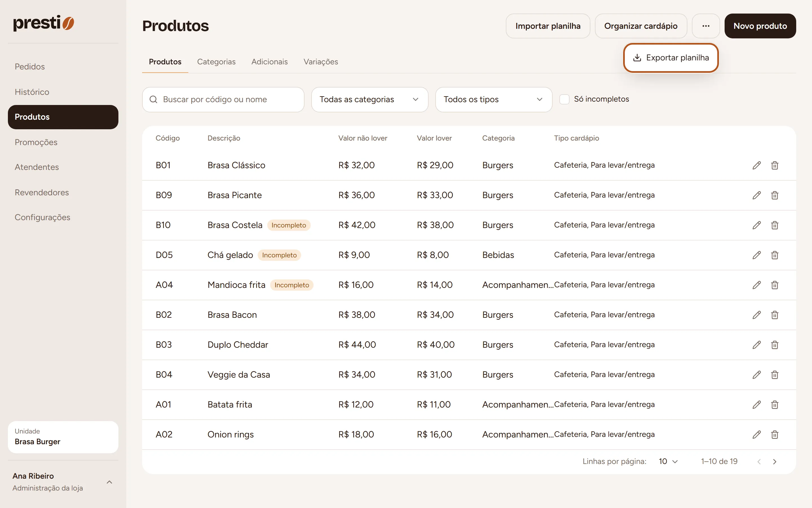Click the Importar planilha button
The height and width of the screenshot is (508, 812).
coord(548,26)
